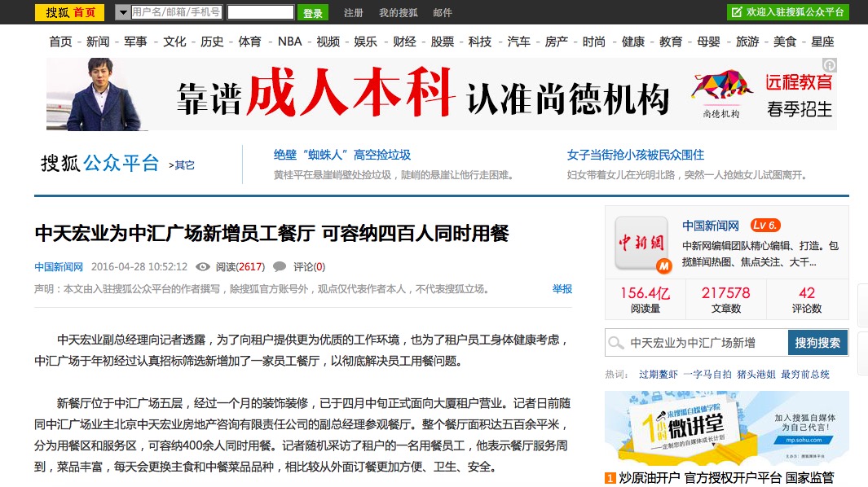Click the username/email input field
This screenshot has width=868, height=487.
[176, 12]
